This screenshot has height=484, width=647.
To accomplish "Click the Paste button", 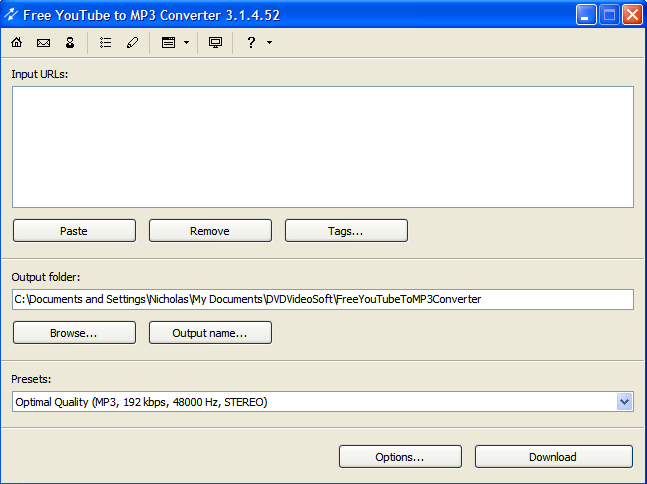I will (x=74, y=231).
